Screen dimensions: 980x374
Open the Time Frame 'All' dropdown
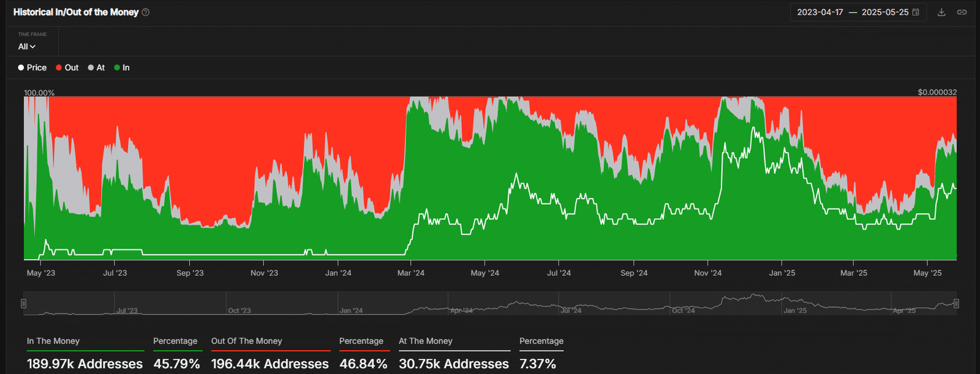point(27,47)
